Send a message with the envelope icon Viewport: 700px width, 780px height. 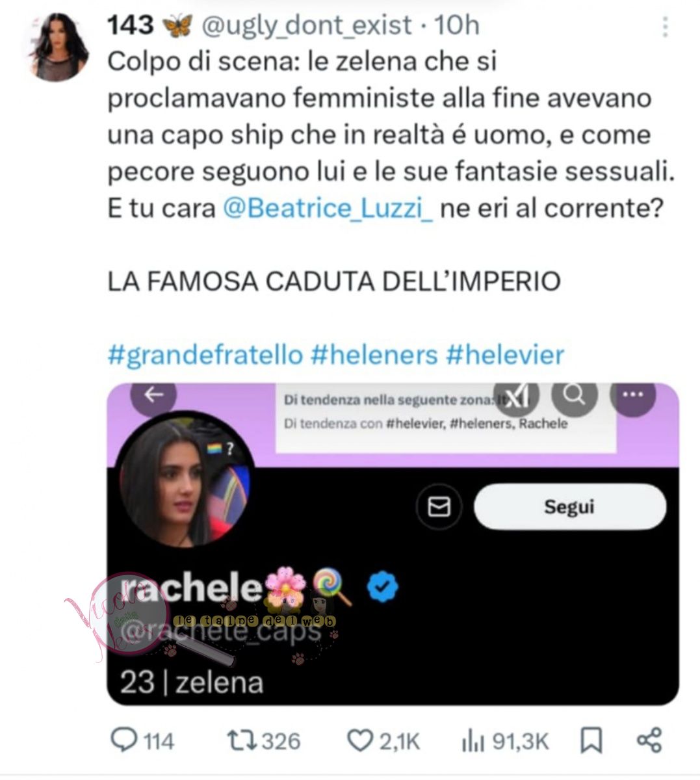(439, 506)
